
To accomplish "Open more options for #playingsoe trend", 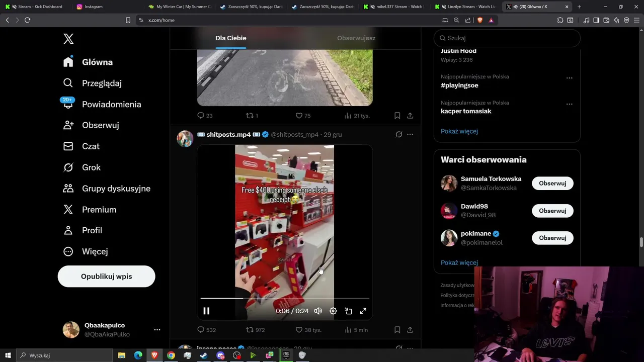I will pos(569,78).
